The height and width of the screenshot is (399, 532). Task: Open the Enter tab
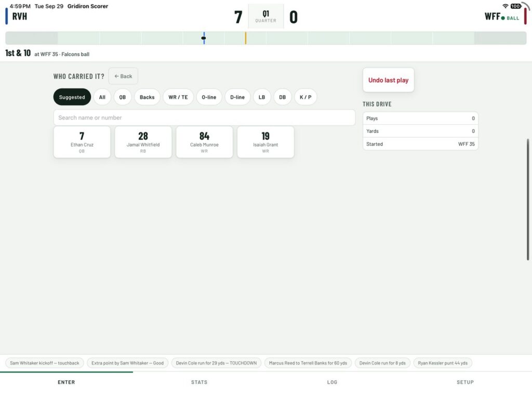click(66, 382)
